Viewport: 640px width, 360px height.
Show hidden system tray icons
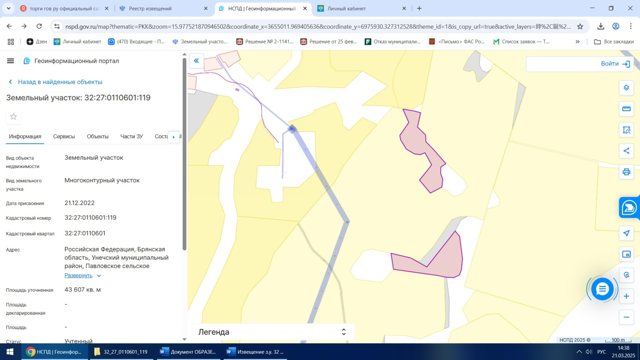579,352
